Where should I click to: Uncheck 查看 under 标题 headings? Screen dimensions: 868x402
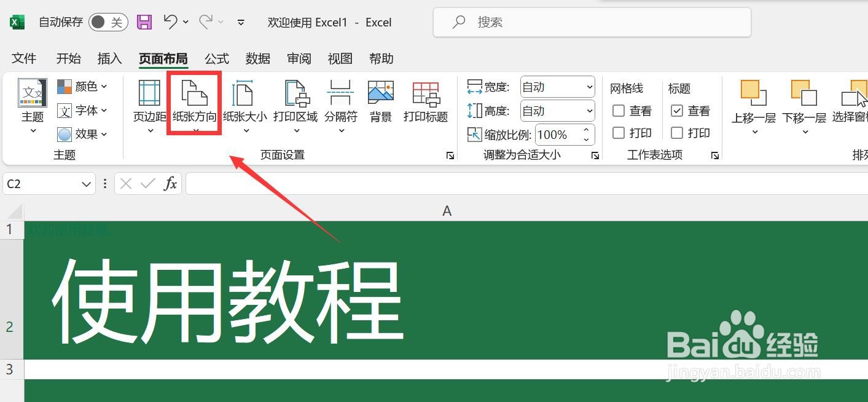(678, 111)
